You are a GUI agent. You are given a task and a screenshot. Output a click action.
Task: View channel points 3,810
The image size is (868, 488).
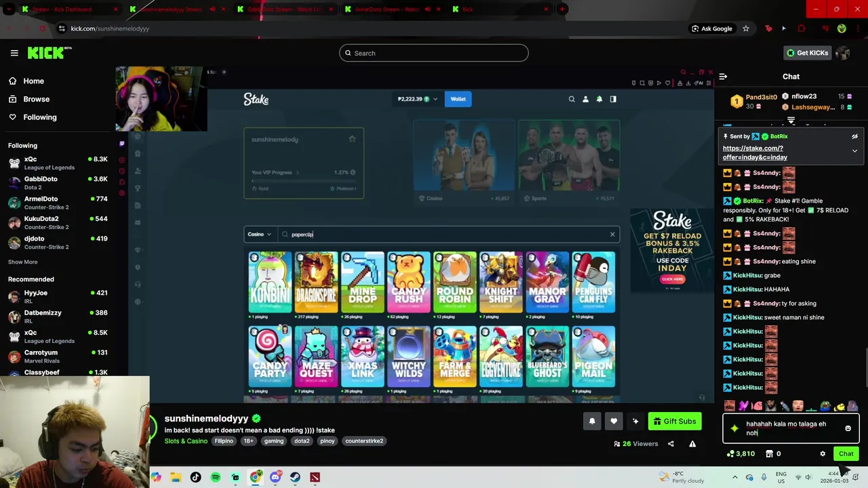740,454
